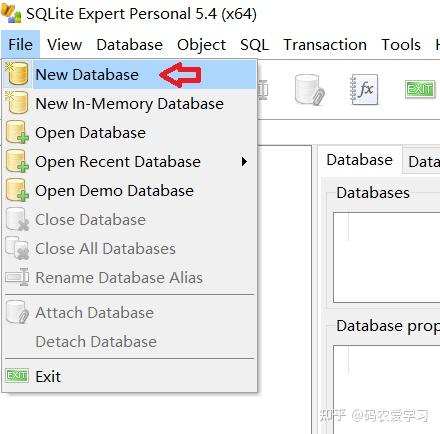
Task: Click the Open Demo Database icon
Action: click(x=17, y=190)
